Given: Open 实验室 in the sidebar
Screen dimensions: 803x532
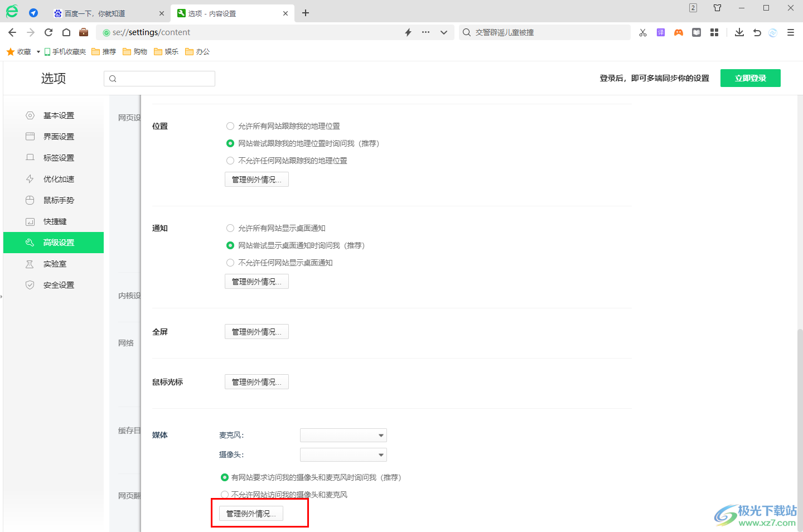Looking at the screenshot, I should coord(54,264).
